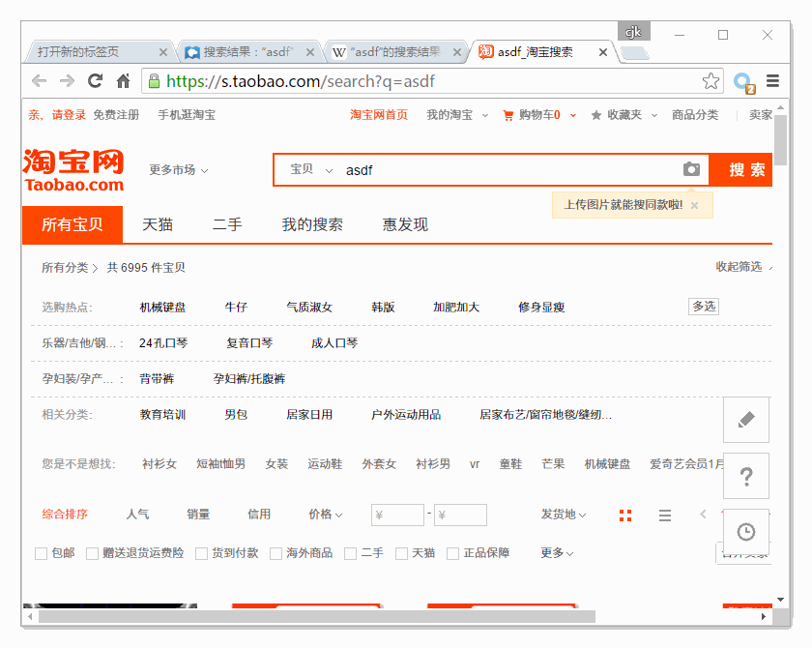Viewport: 812px width, 648px height.
Task: Click the 24孔口琴 category link
Action: point(163,343)
